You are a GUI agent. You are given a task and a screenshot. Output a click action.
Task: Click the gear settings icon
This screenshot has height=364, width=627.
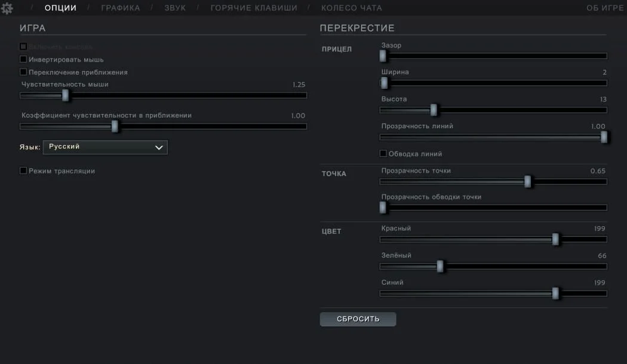(x=7, y=8)
